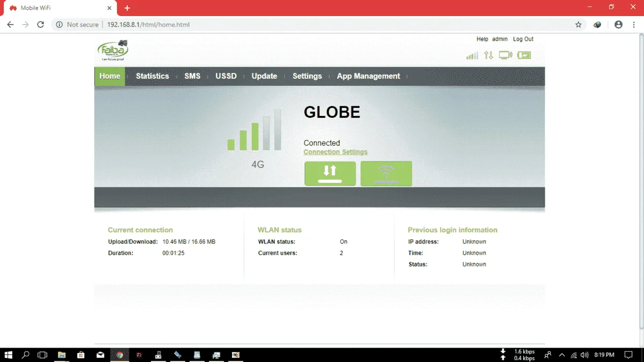Click the Current connection heading
Viewport: 644px width, 362px height.
point(140,230)
